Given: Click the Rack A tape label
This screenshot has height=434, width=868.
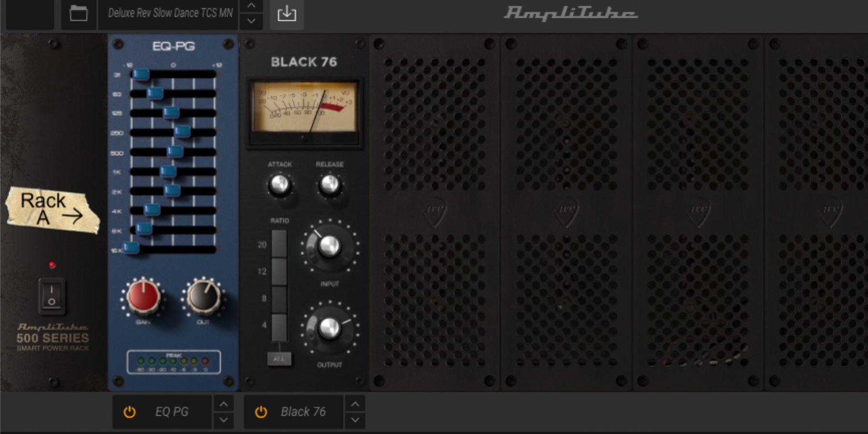Looking at the screenshot, I should pos(52,210).
